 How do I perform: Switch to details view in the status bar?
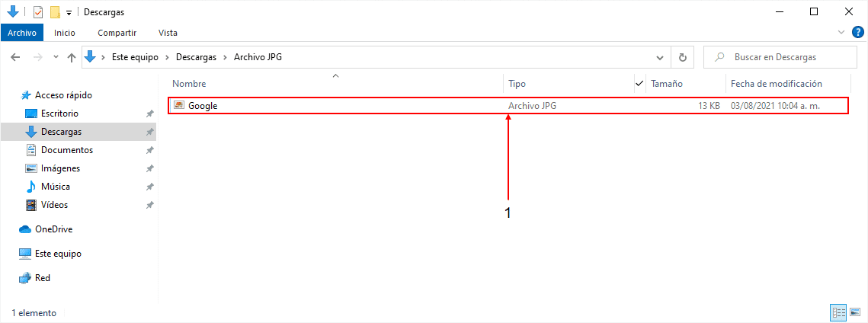pyautogui.click(x=838, y=312)
